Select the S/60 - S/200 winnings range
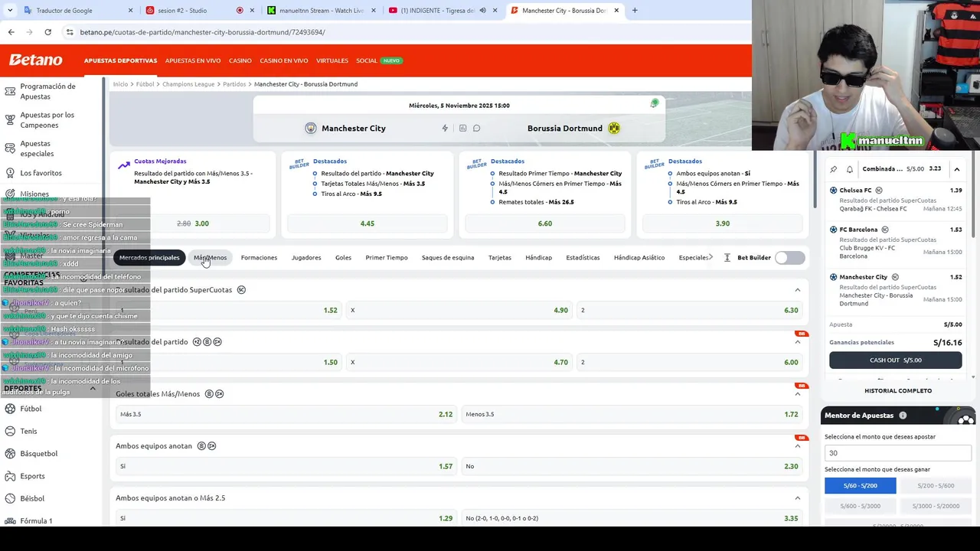The width and height of the screenshot is (980, 551). [861, 486]
